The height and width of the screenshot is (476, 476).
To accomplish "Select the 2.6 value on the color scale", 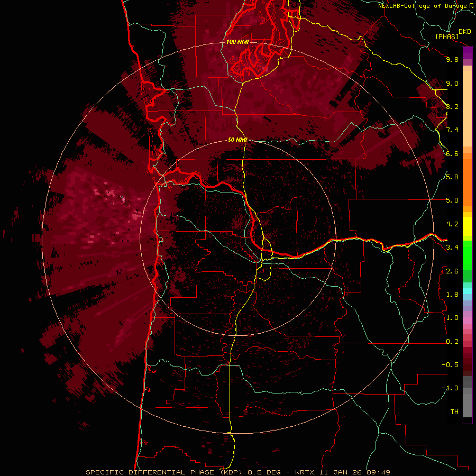I will [x=452, y=271].
